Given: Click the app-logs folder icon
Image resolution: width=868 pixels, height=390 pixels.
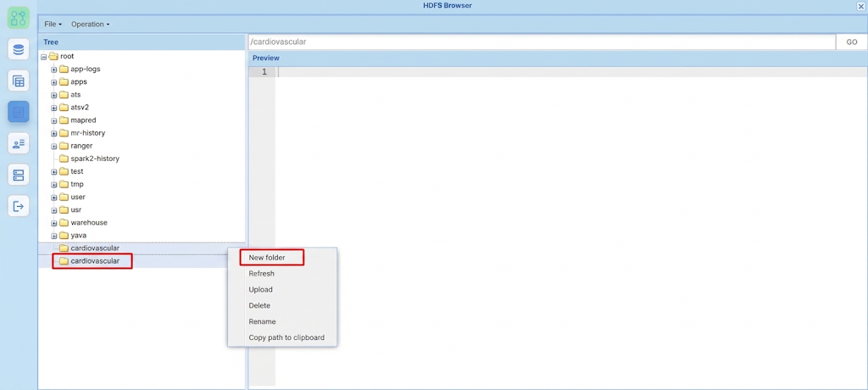Looking at the screenshot, I should click(64, 70).
